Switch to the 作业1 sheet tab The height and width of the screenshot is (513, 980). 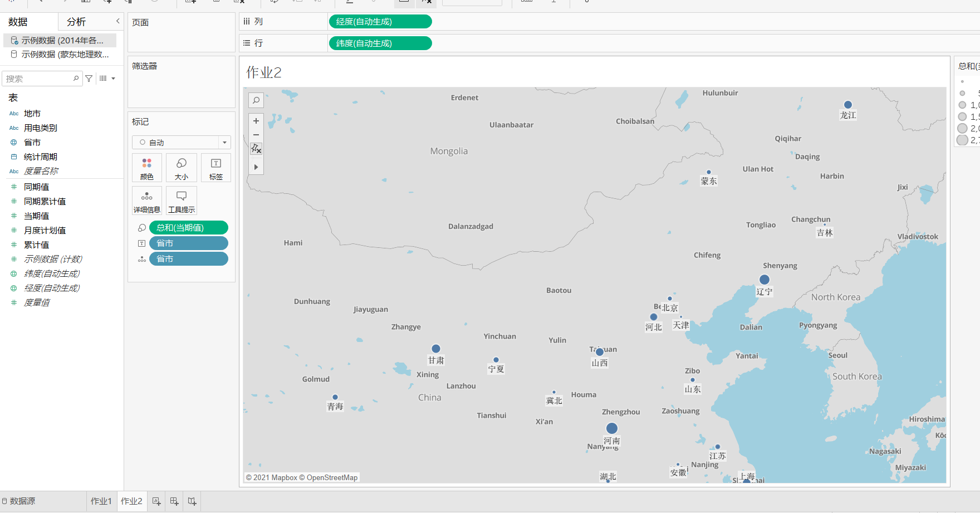101,501
